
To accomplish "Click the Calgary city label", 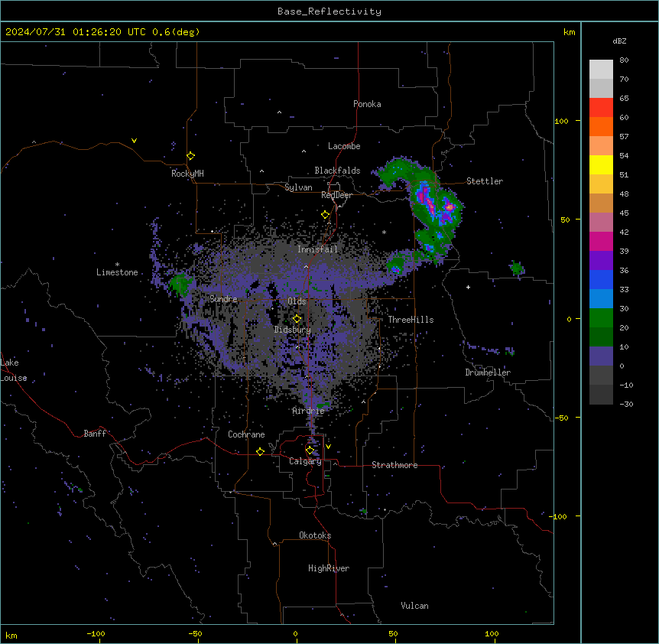I will pos(305,461).
